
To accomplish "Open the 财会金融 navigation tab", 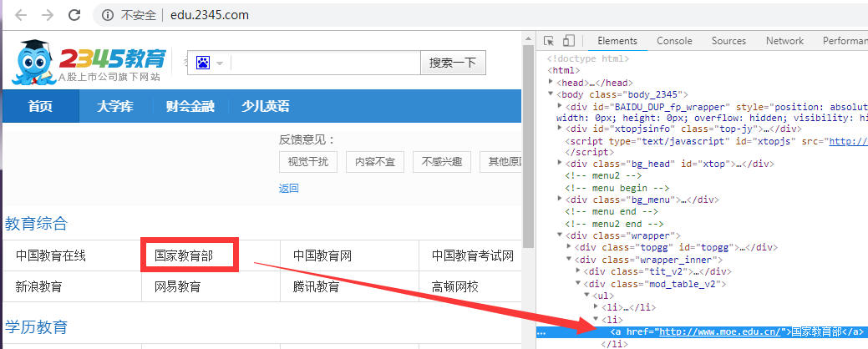I will tap(190, 106).
